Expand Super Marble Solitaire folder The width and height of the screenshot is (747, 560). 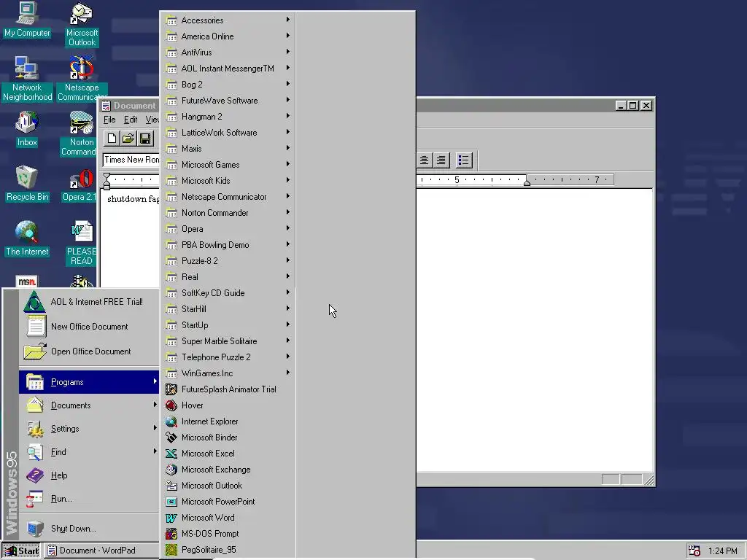tap(228, 341)
